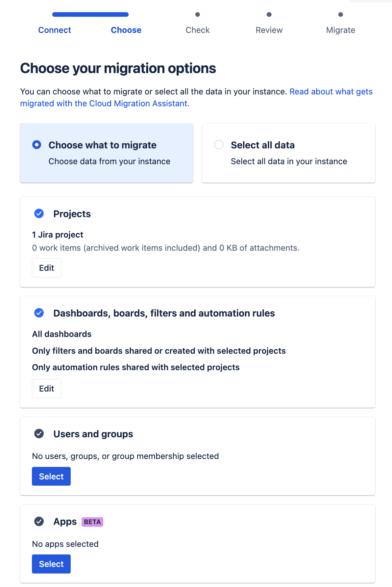Open the Cloud Migration Assistant documentation link

105,103
